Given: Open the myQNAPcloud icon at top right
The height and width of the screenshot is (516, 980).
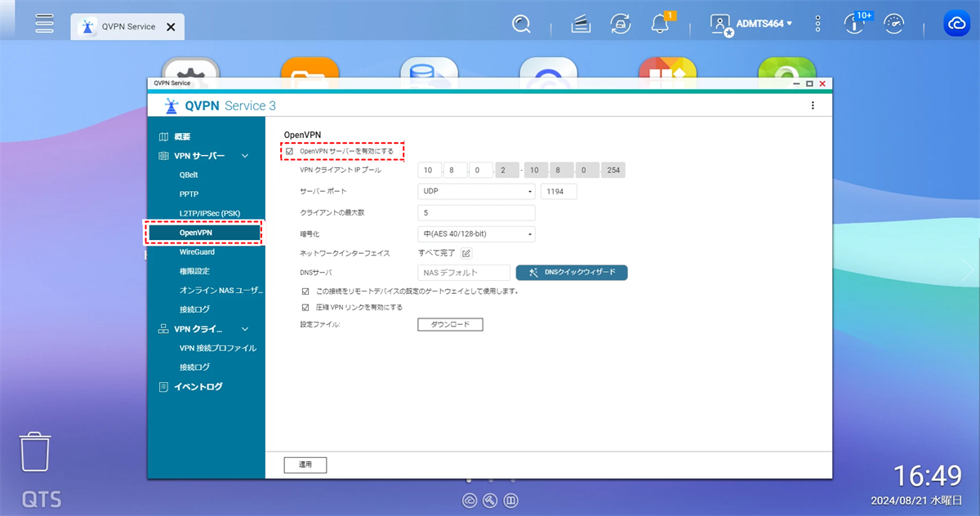Looking at the screenshot, I should tap(956, 24).
